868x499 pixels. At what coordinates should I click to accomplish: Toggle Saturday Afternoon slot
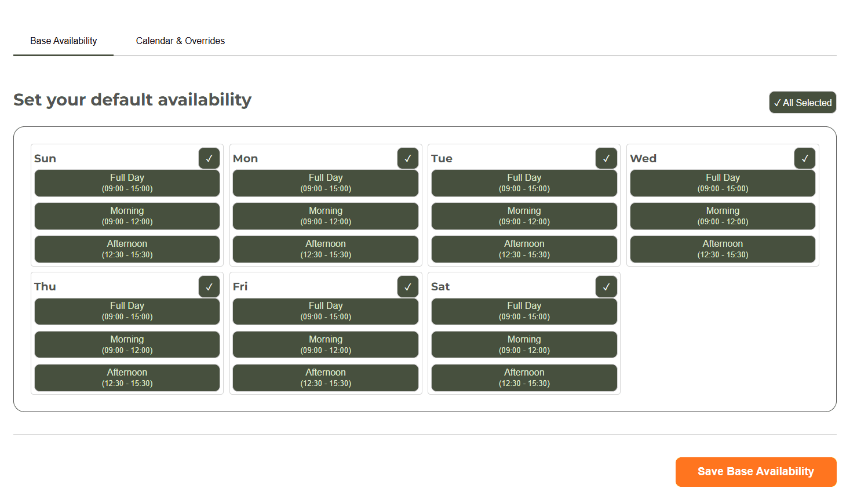point(524,378)
